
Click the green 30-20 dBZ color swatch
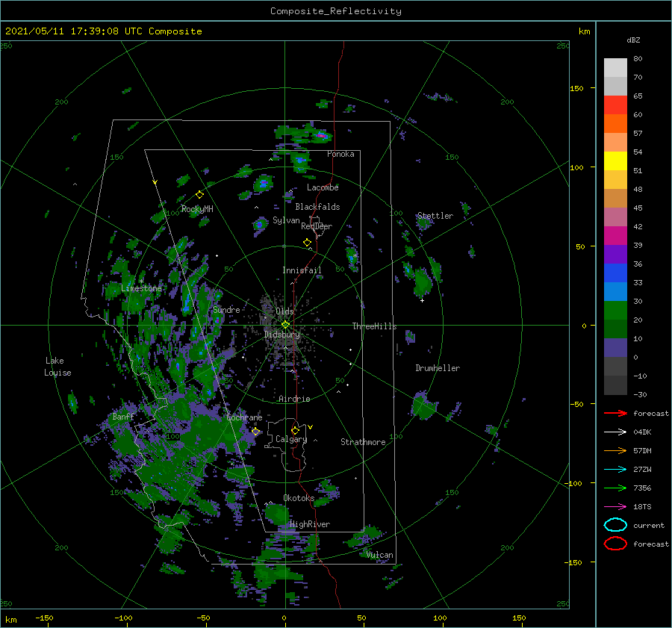pos(615,311)
